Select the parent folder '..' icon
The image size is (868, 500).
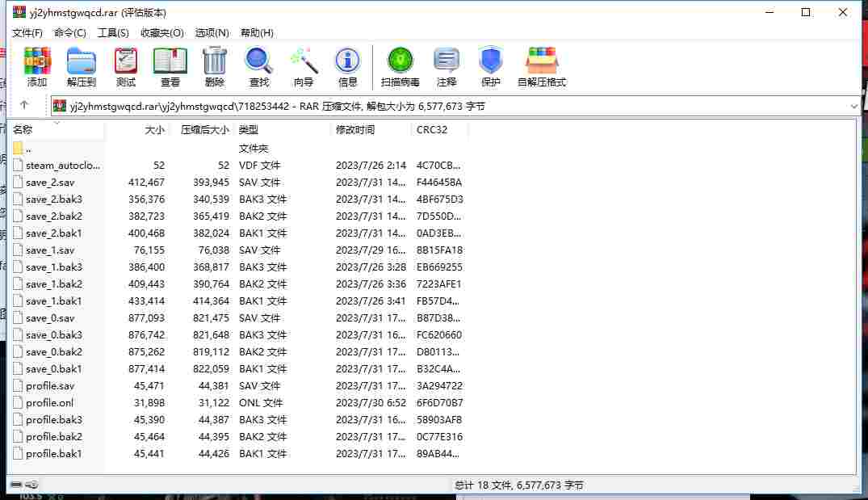(18, 148)
